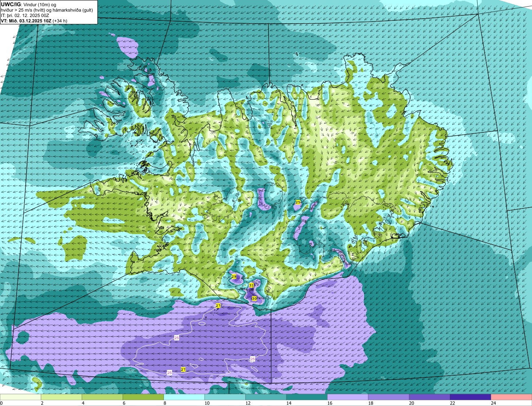Select the light teal 10–12 m/s legend swatch
Screen dimensions: 532x406
[x=225, y=397]
